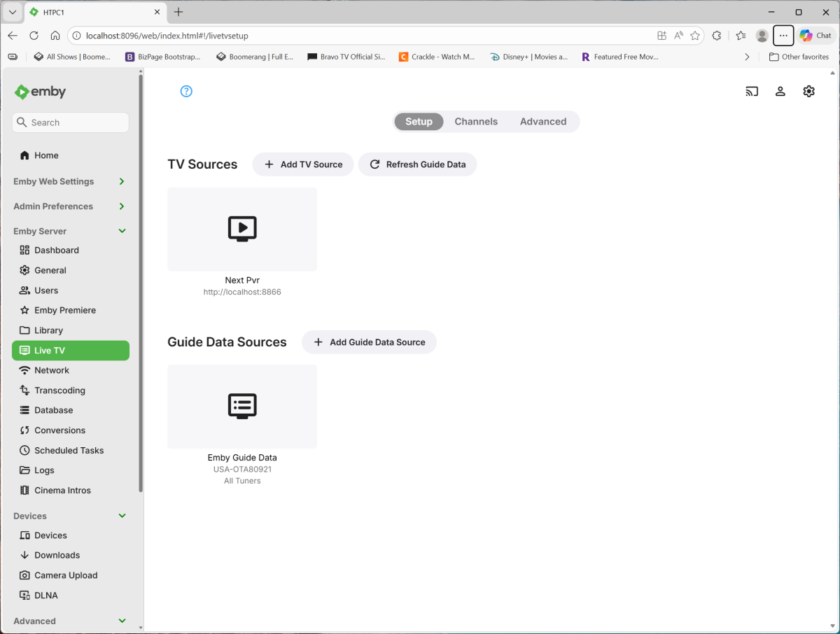
Task: Open Disney+ bookmark
Action: point(528,57)
